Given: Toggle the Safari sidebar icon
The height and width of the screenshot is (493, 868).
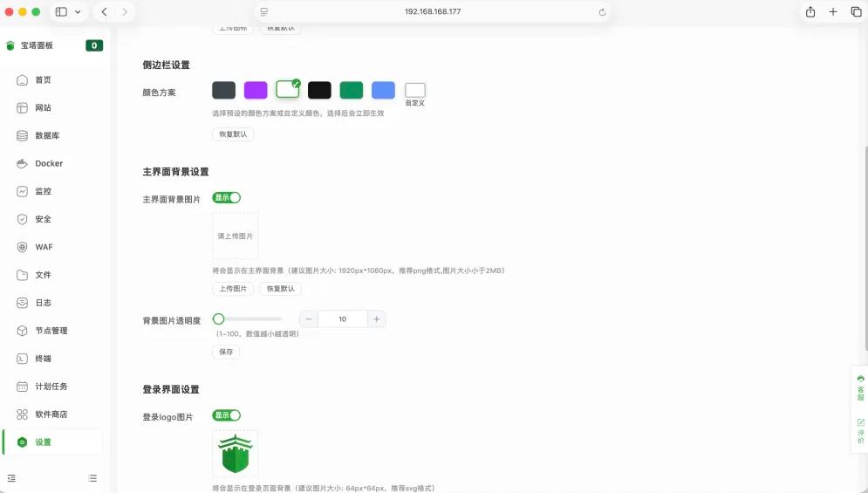Looking at the screenshot, I should tap(61, 11).
